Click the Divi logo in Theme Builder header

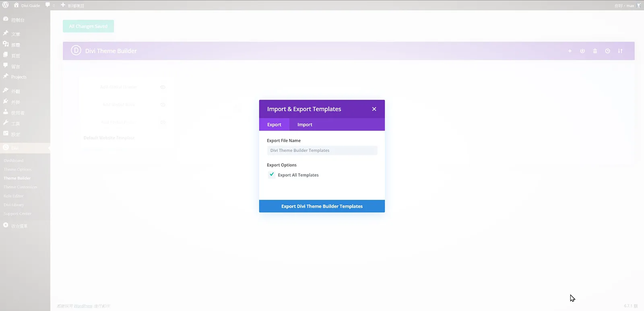coord(76,51)
